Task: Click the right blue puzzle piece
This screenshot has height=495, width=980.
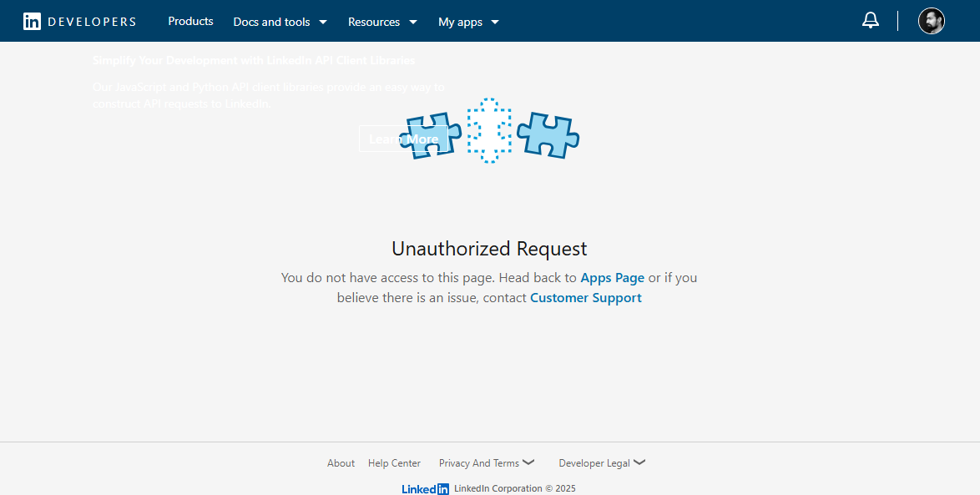Action: tap(548, 135)
